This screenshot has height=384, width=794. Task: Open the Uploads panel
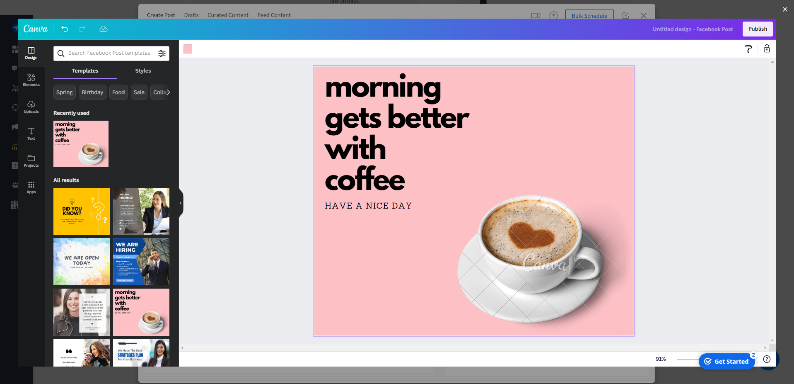(x=31, y=107)
